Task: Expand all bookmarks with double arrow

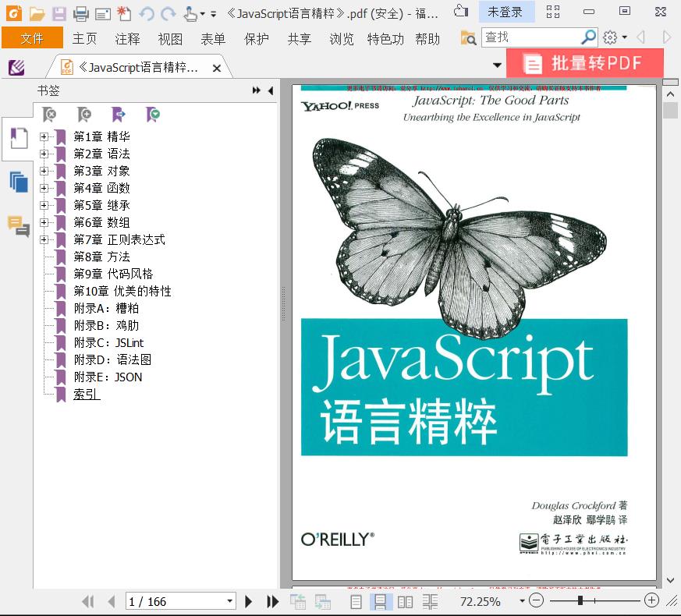Action: point(256,90)
